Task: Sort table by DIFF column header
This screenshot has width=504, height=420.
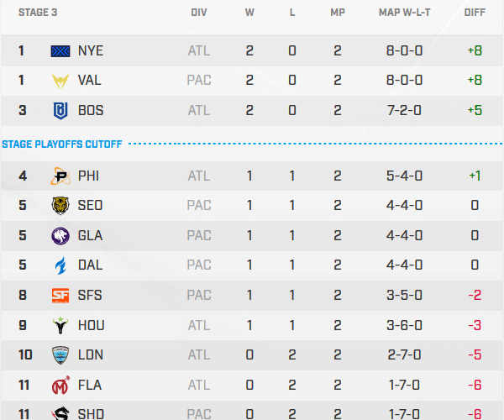Action: click(x=475, y=13)
